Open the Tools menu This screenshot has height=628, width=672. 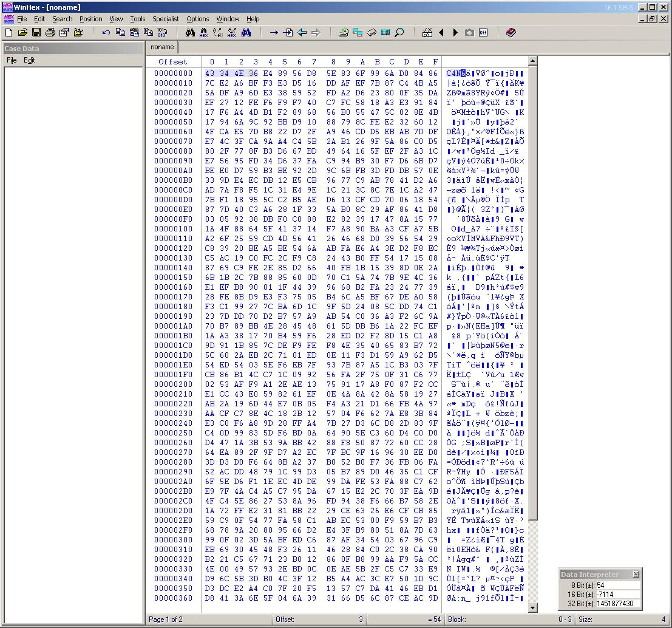coord(137,19)
